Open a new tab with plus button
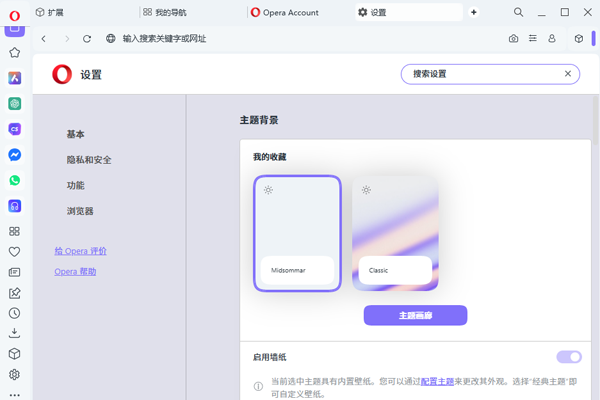This screenshot has height=400, width=600. tap(474, 12)
